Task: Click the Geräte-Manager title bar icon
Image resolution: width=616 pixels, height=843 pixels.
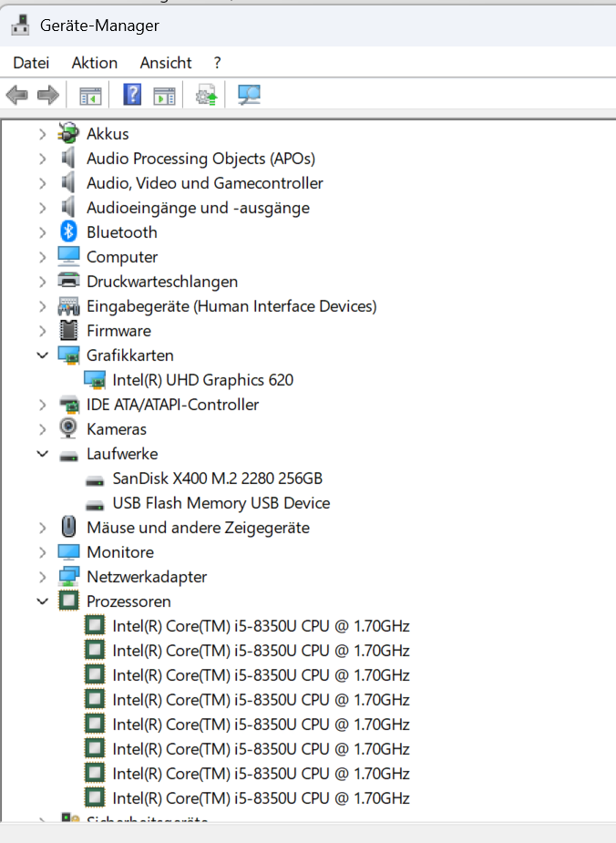Action: [x=20, y=25]
